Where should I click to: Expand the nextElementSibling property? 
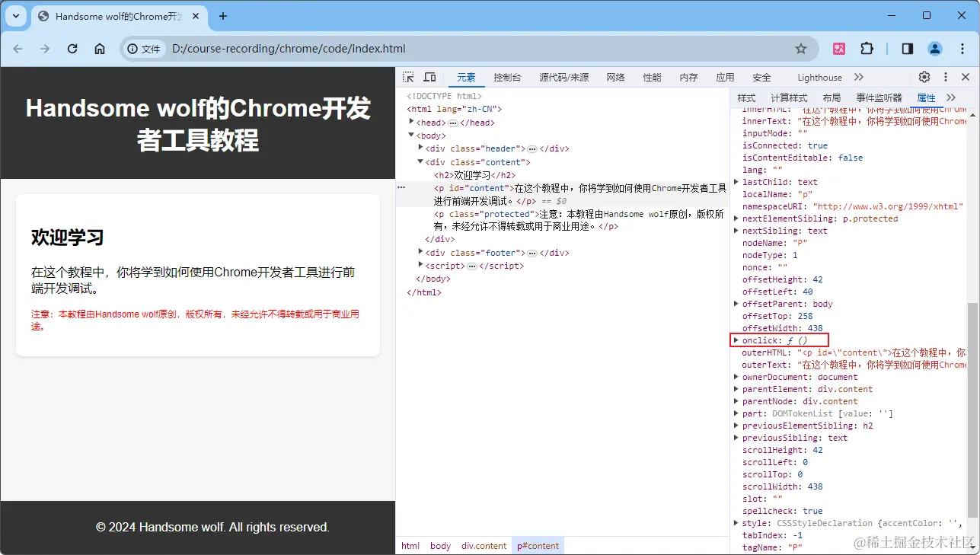(736, 218)
